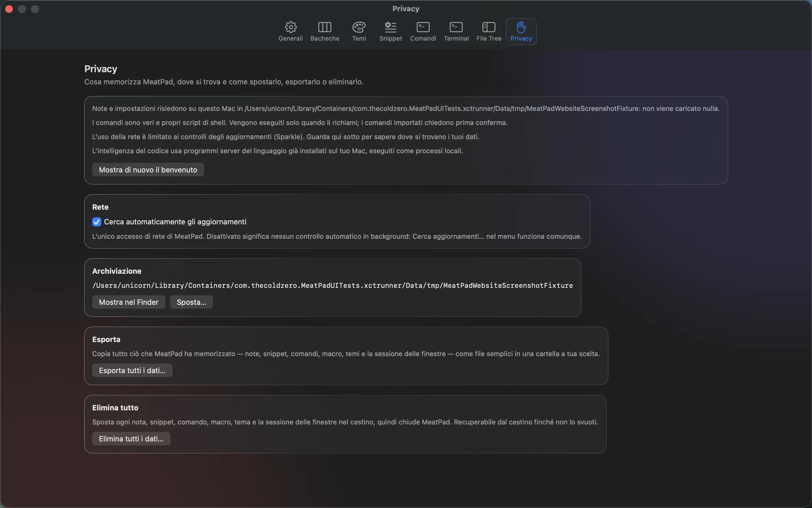Screen dimensions: 812x508
Task: Click Elimina tutti i dati… button
Action: point(131,439)
